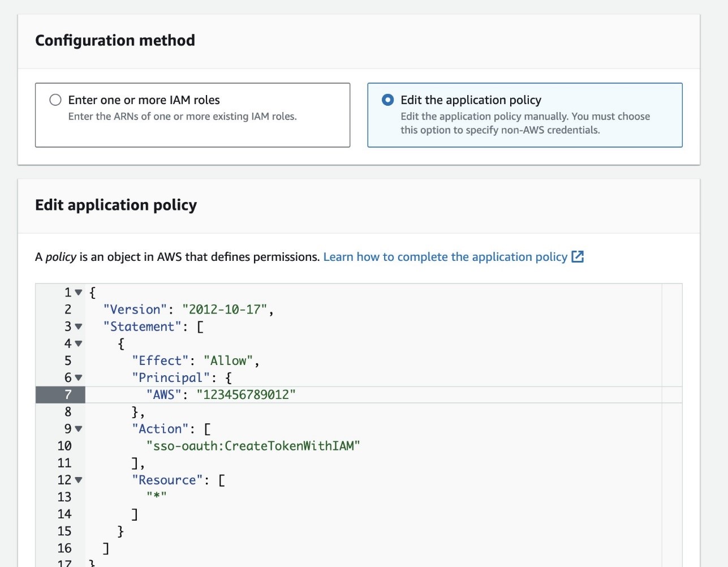
Task: Collapse the Action fold arrow on line 9
Action: [79, 429]
